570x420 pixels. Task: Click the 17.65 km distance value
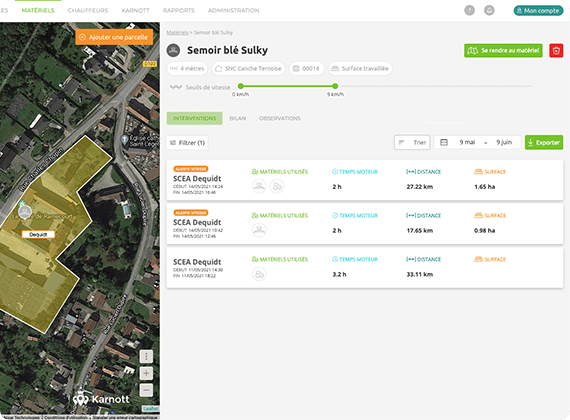420,230
